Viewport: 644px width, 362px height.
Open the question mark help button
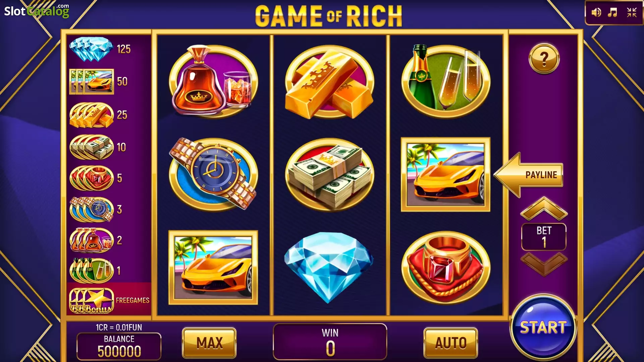pyautogui.click(x=544, y=59)
